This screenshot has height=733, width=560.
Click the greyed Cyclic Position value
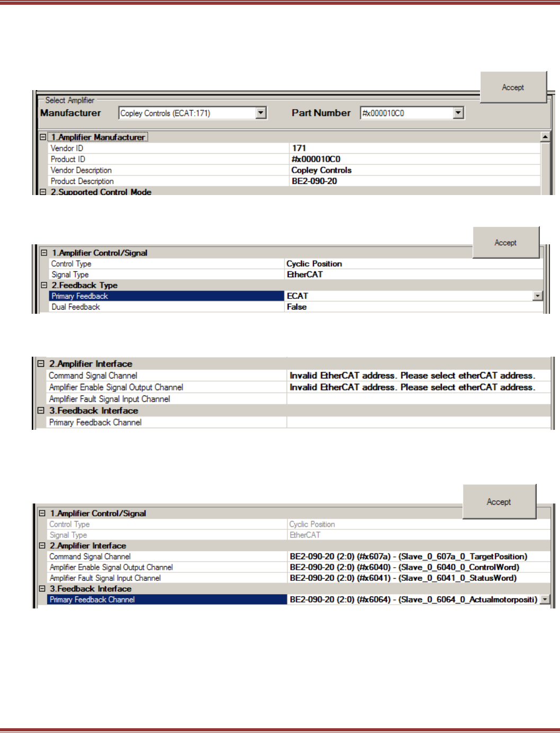pos(312,524)
